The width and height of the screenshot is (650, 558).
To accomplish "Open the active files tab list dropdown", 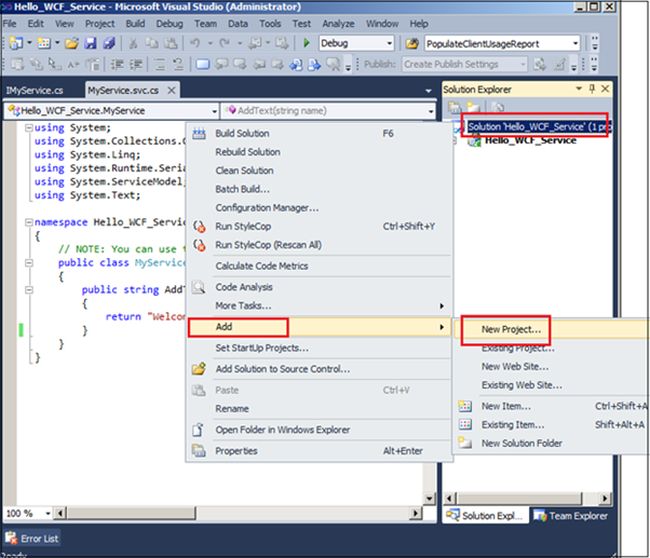I will (428, 90).
